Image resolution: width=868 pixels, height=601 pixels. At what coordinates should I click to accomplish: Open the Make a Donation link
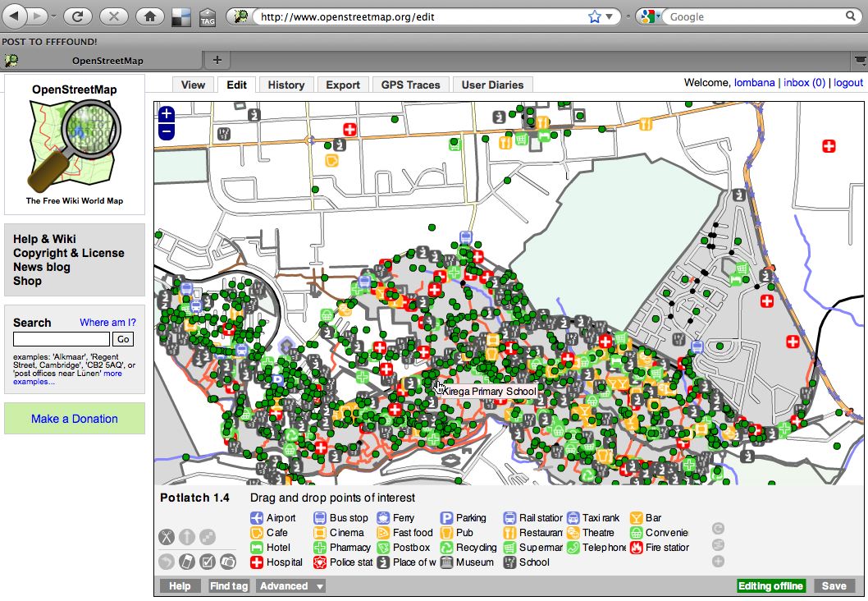click(x=74, y=419)
